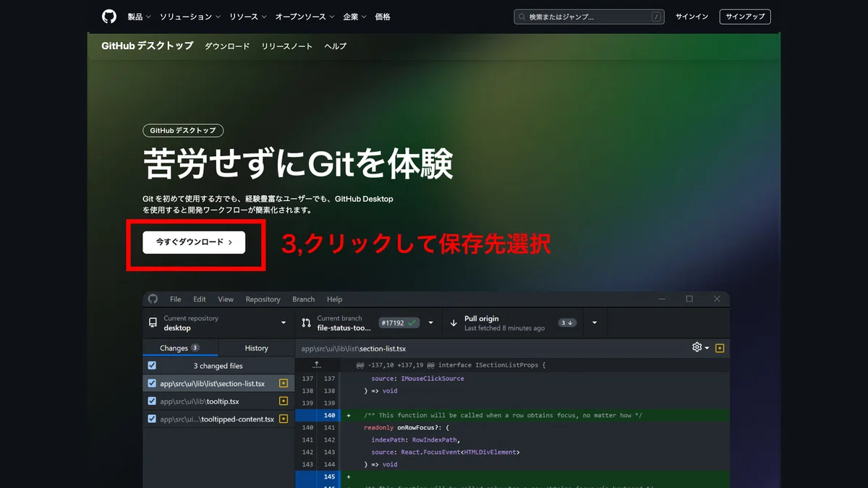Open the 価格 link
The width and height of the screenshot is (868, 488).
click(383, 17)
